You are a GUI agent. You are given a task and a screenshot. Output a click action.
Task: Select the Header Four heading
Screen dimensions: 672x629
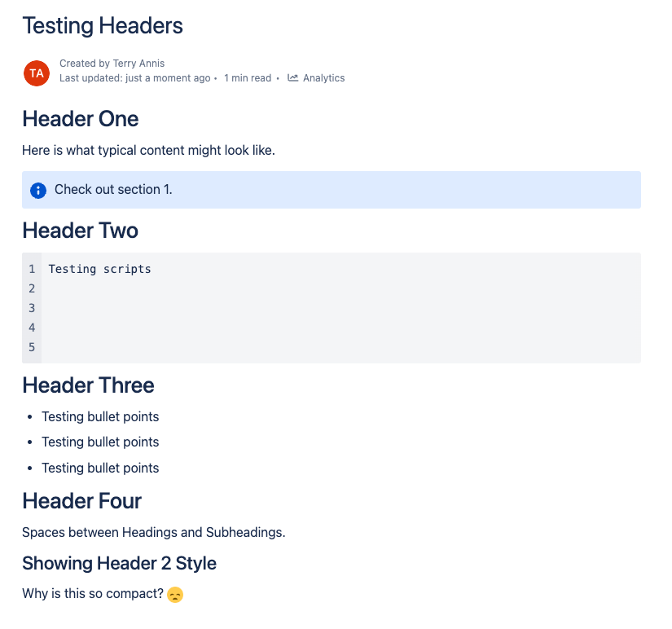(x=81, y=501)
